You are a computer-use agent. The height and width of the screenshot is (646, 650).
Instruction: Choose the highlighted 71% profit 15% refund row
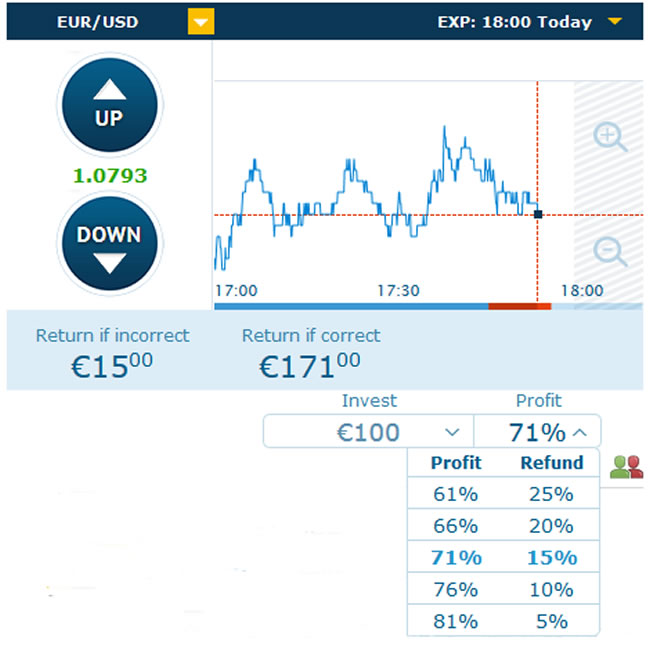(x=503, y=557)
